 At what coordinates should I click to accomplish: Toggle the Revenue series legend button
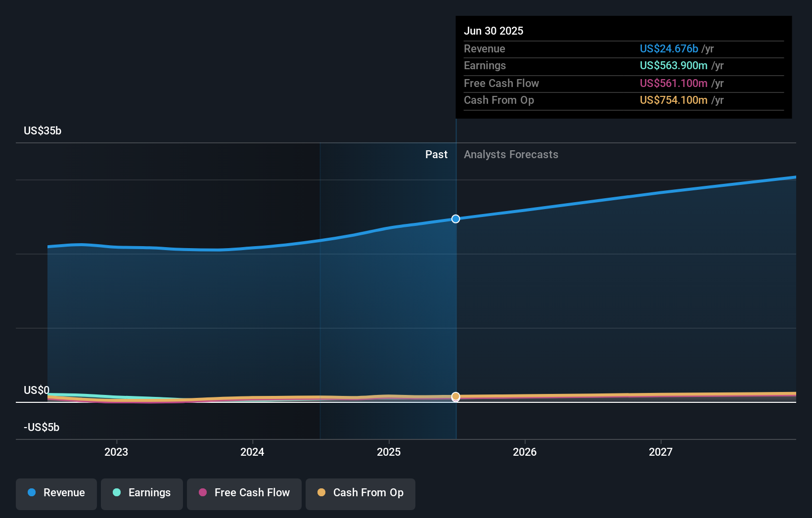point(56,493)
